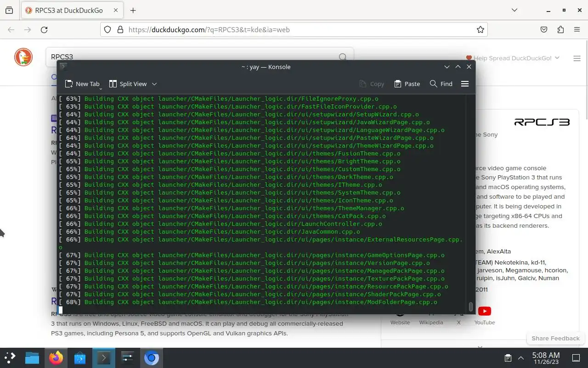Grab the Konsole vertical scrollbar handle

point(470,306)
